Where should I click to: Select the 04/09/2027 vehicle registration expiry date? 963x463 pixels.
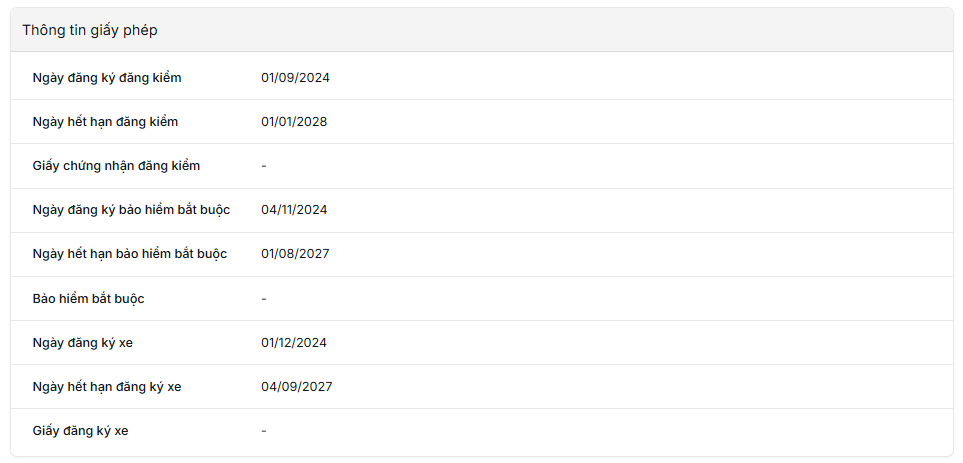[297, 387]
